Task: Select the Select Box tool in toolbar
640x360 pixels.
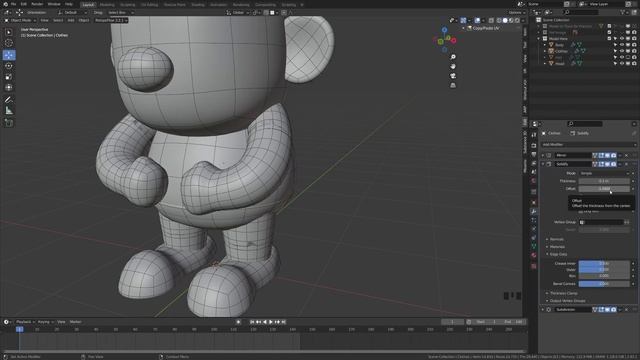Action: 9,32
